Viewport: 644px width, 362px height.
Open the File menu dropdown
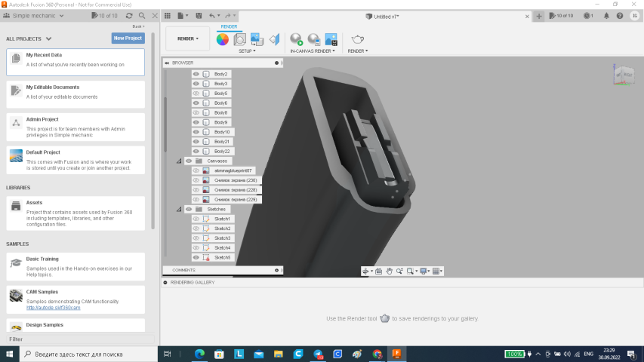coord(183,16)
